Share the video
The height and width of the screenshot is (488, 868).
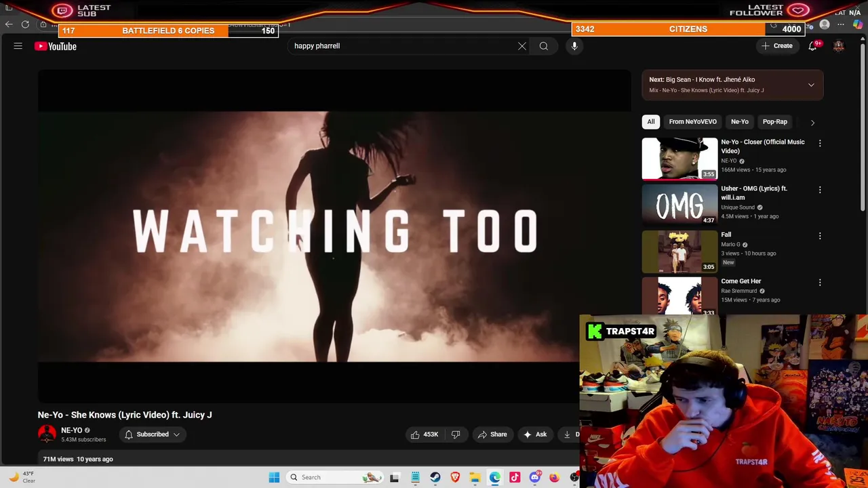coord(492,434)
